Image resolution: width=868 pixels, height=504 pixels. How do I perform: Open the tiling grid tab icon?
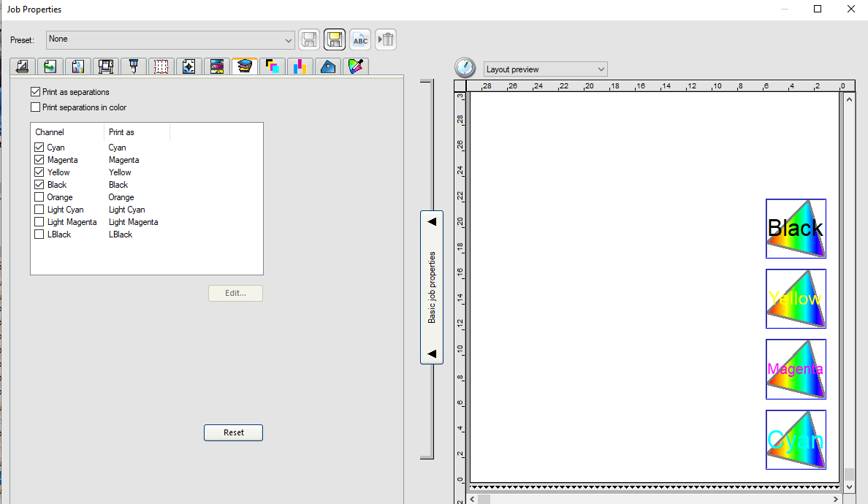tap(161, 66)
